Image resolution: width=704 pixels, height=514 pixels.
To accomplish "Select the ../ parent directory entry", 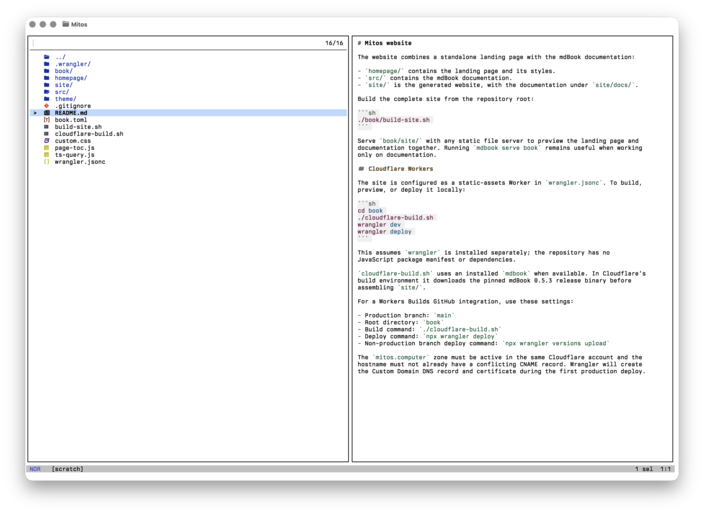I will 60,57.
